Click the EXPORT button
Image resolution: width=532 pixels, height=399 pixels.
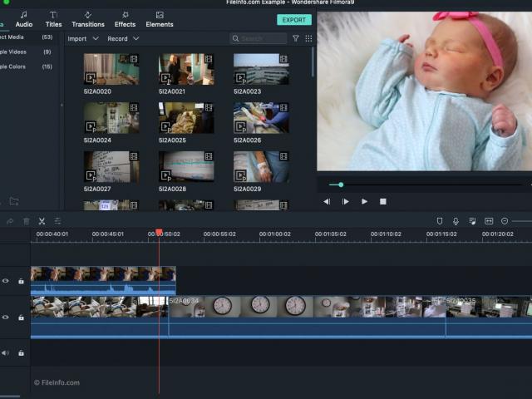point(293,19)
